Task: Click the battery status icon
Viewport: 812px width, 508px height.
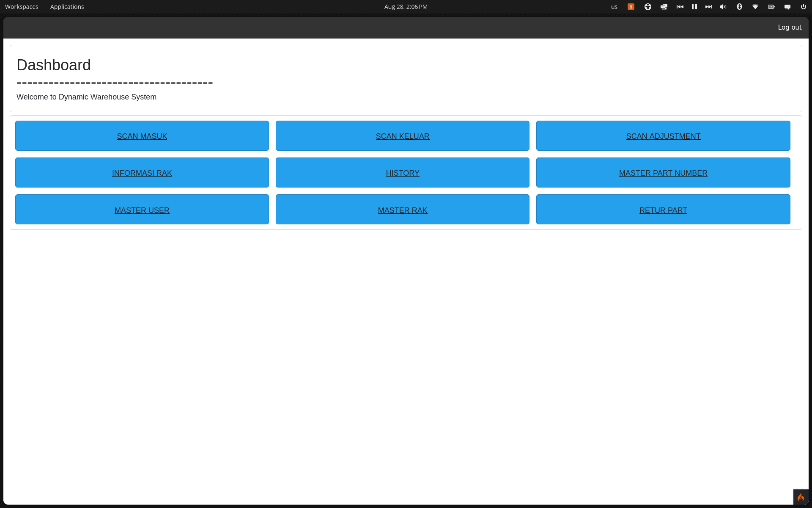Action: pyautogui.click(x=771, y=7)
